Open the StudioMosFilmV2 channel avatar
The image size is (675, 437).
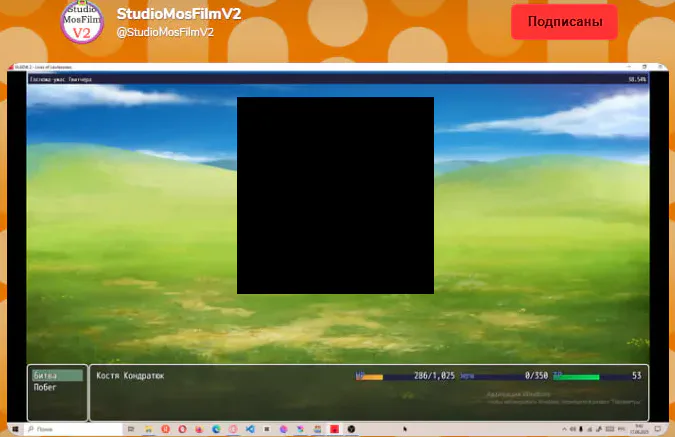(82, 22)
